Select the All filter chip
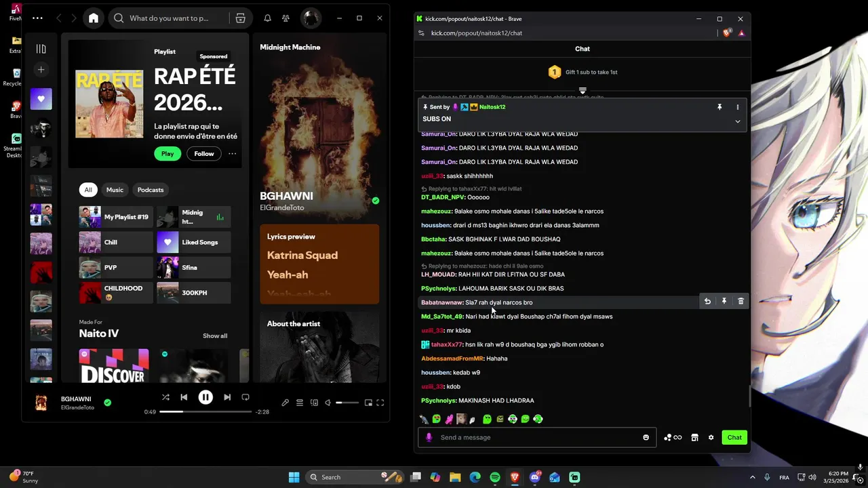The height and width of the screenshot is (488, 868). point(87,190)
